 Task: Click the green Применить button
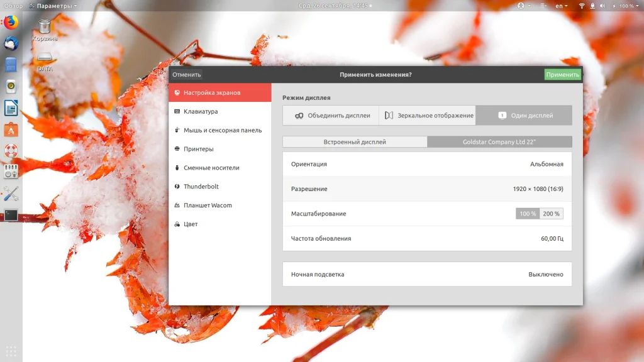[x=562, y=74]
